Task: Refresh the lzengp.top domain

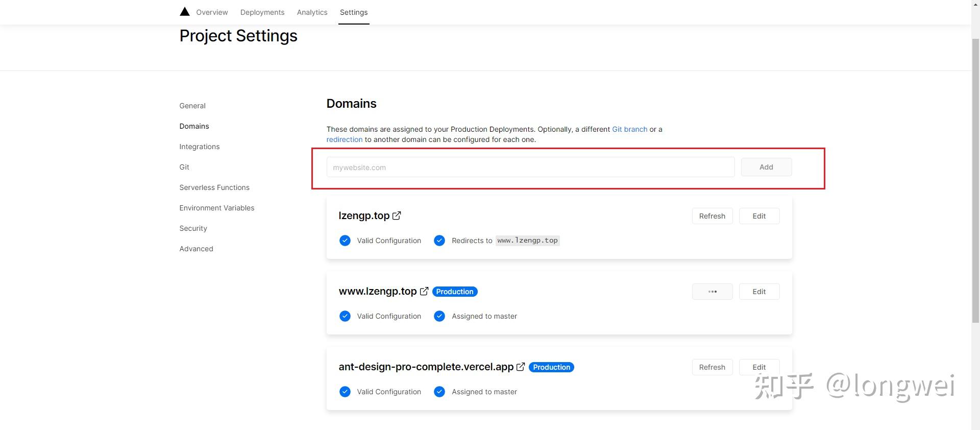Action: pos(712,216)
